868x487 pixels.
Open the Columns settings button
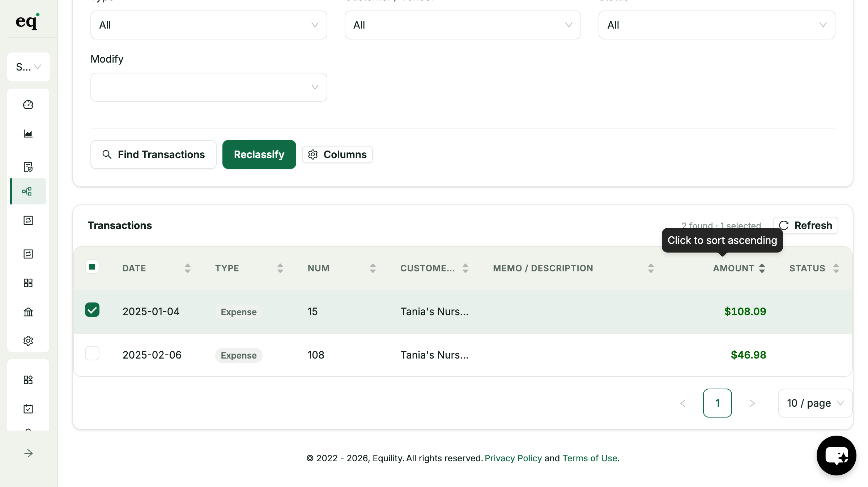point(337,154)
